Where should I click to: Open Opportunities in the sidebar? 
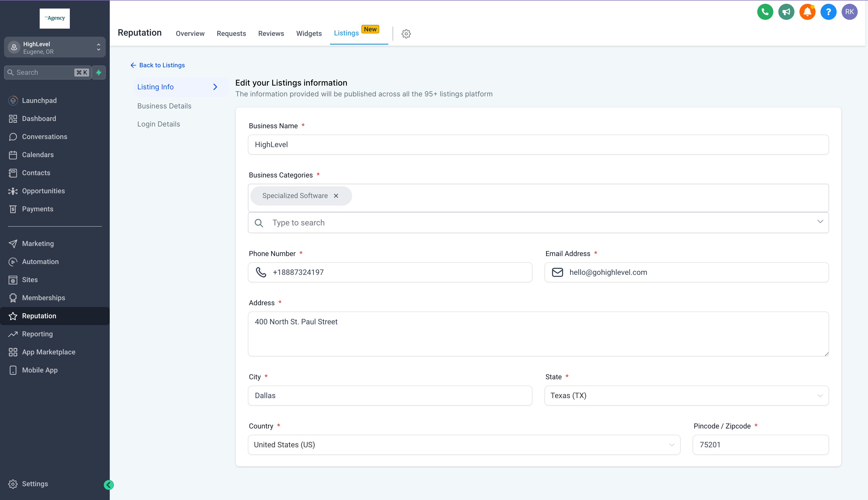point(55,191)
